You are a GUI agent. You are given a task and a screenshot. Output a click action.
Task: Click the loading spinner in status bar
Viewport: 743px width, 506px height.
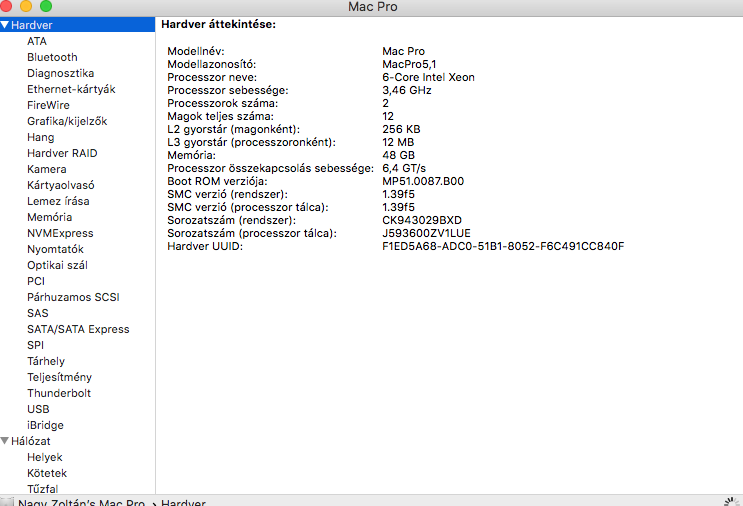(x=732, y=501)
